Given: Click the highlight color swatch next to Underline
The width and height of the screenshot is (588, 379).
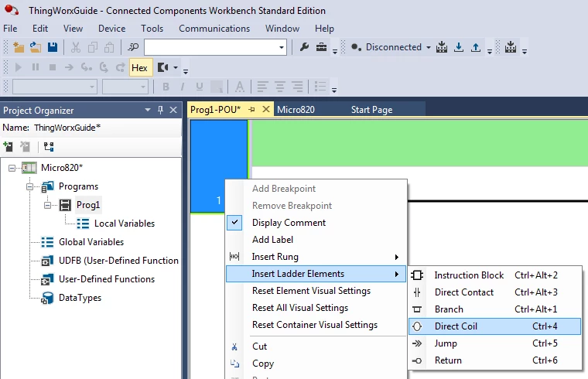Looking at the screenshot, I should click(217, 87).
